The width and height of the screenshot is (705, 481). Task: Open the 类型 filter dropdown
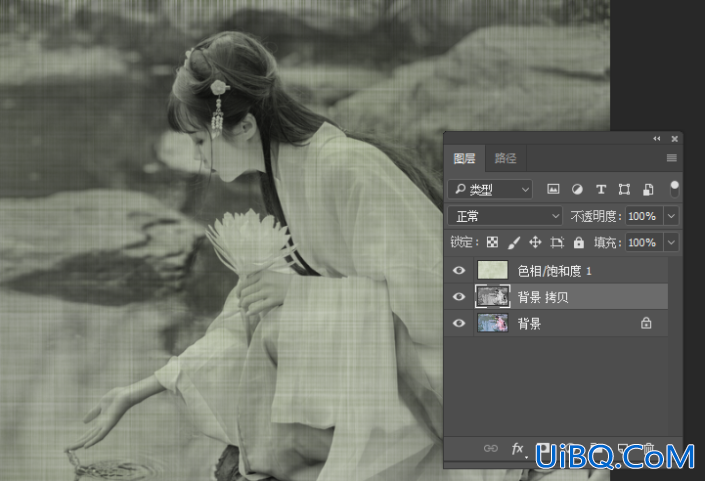click(490, 190)
